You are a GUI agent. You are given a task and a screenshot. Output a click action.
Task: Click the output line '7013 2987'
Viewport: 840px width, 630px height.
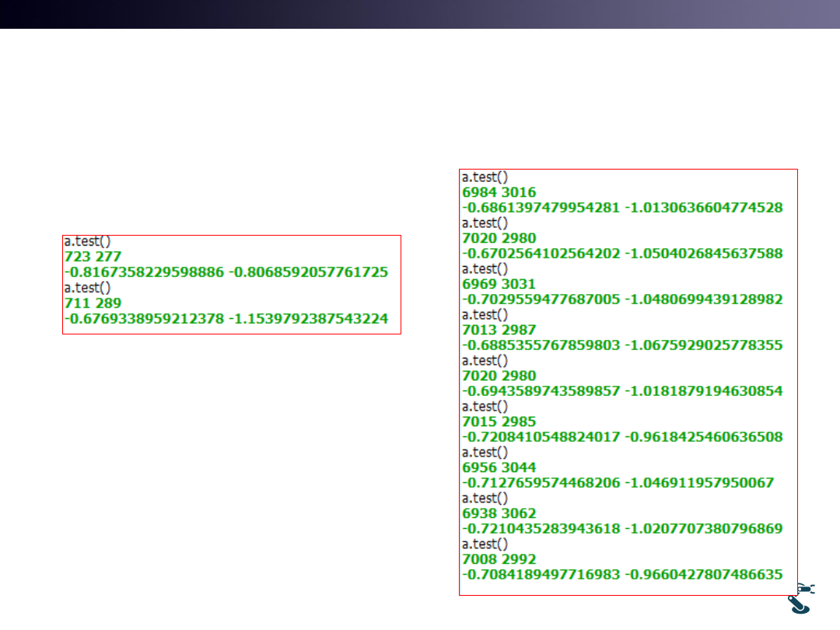[x=499, y=330]
